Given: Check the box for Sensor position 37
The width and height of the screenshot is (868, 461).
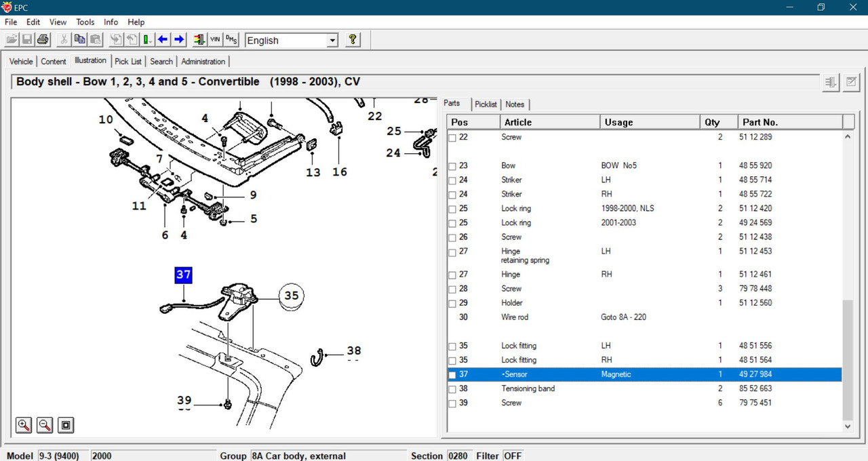Looking at the screenshot, I should click(453, 375).
